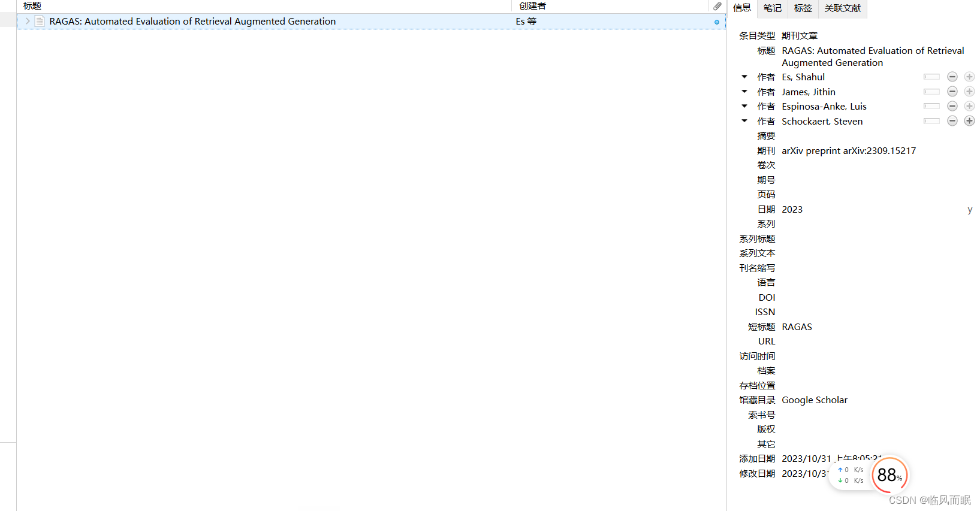Add author after Espinosa-Anke, Luis with plus icon

[x=969, y=106]
